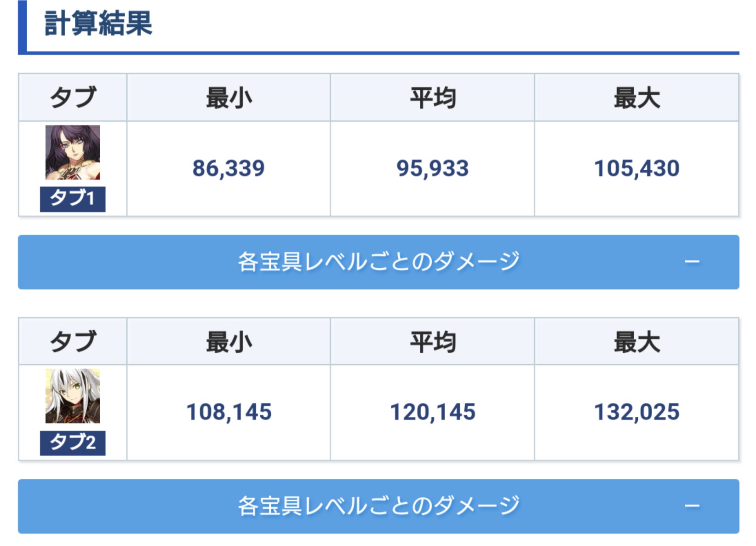This screenshot has width=756, height=546.
Task: Select the タブ1 label badge
Action: coord(73,199)
